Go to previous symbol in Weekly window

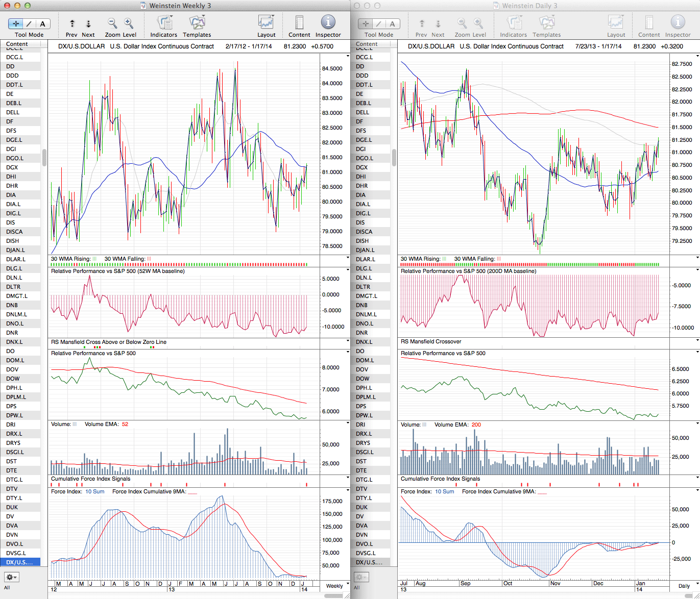72,23
